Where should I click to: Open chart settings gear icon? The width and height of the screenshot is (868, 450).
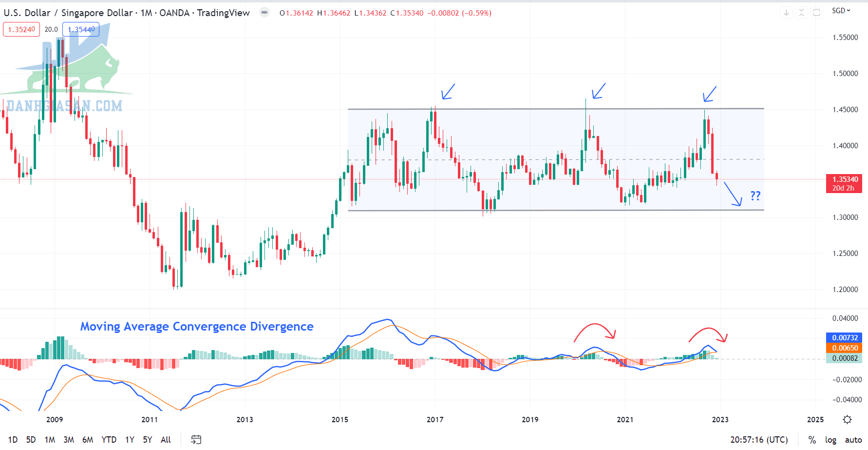[x=848, y=420]
